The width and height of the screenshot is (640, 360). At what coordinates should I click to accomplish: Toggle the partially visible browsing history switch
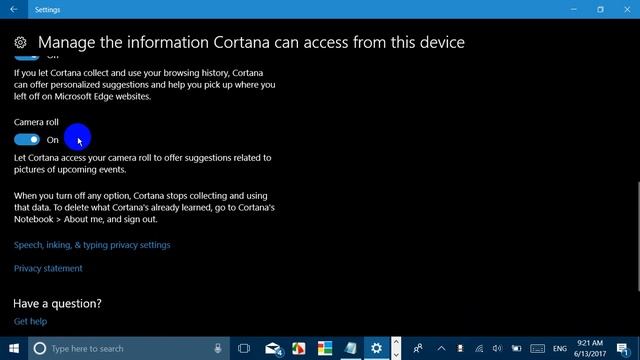[x=27, y=57]
